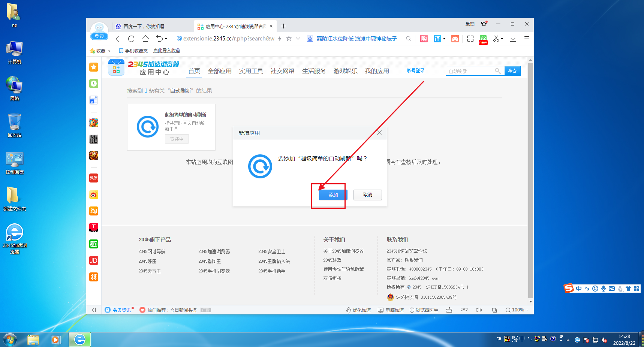Click the 添加 button in the dialog
The width and height of the screenshot is (644, 347).
pyautogui.click(x=333, y=195)
